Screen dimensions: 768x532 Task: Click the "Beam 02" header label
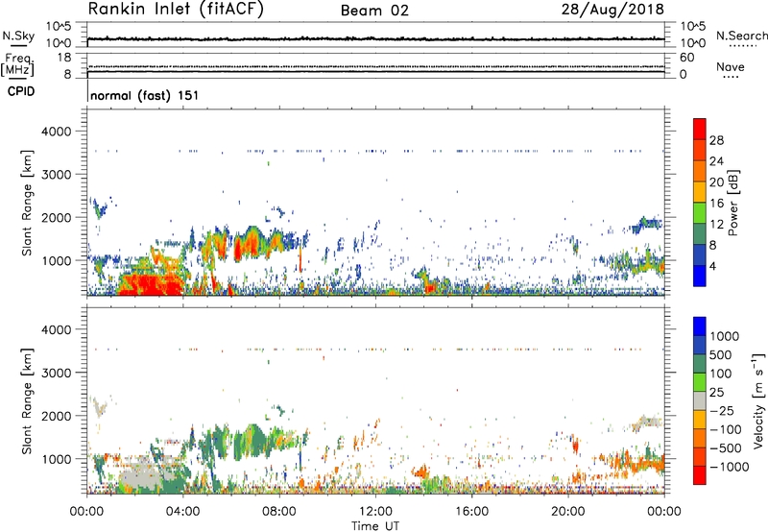tap(374, 11)
